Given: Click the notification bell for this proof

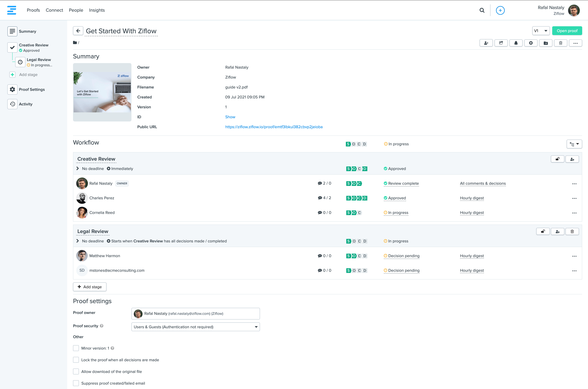Looking at the screenshot, I should 516,43.
